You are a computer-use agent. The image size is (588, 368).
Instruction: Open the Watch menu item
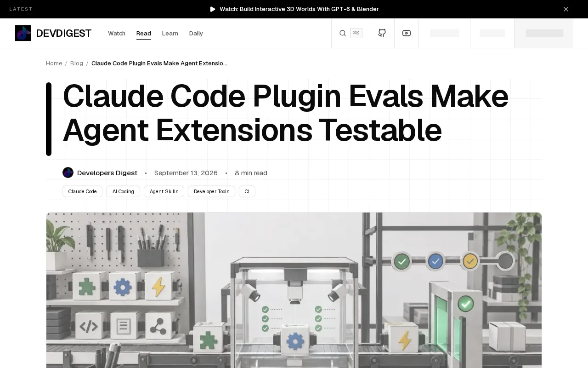(117, 34)
